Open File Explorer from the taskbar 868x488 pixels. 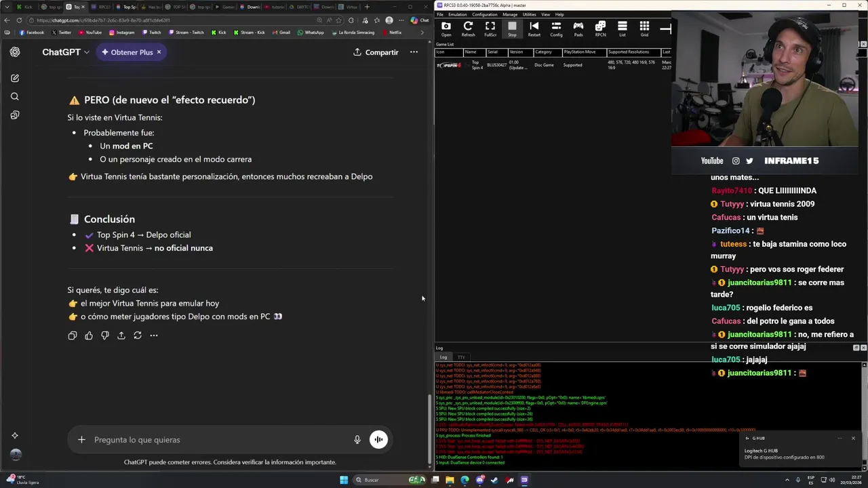coord(450,480)
